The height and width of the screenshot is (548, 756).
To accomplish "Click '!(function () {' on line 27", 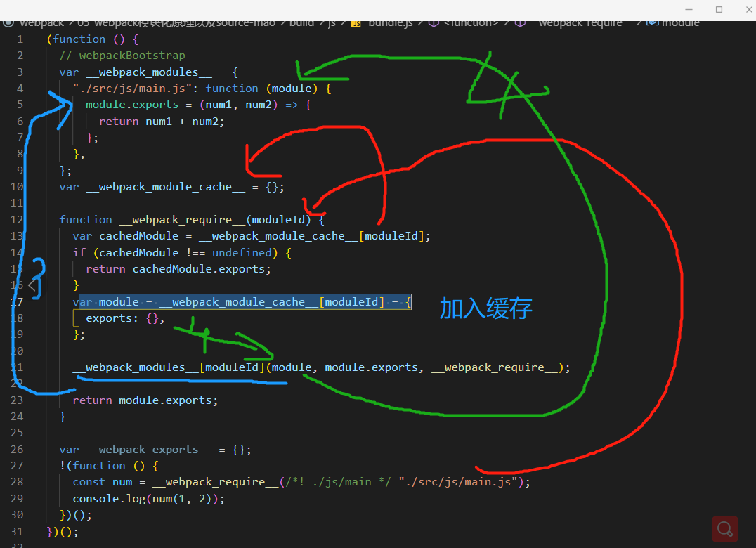I will (109, 466).
